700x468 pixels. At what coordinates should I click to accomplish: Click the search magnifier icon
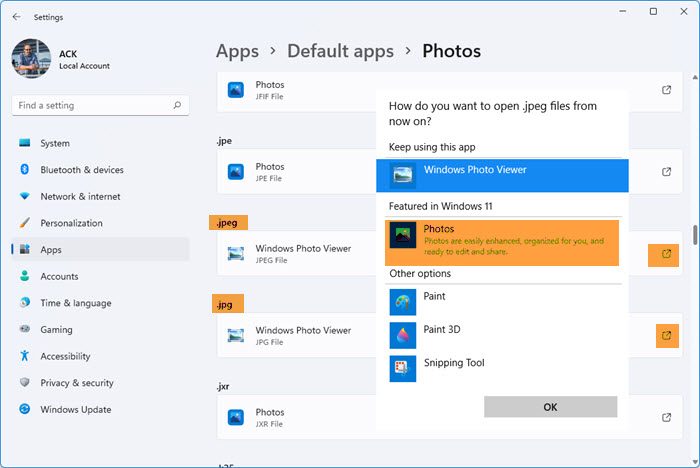177,105
